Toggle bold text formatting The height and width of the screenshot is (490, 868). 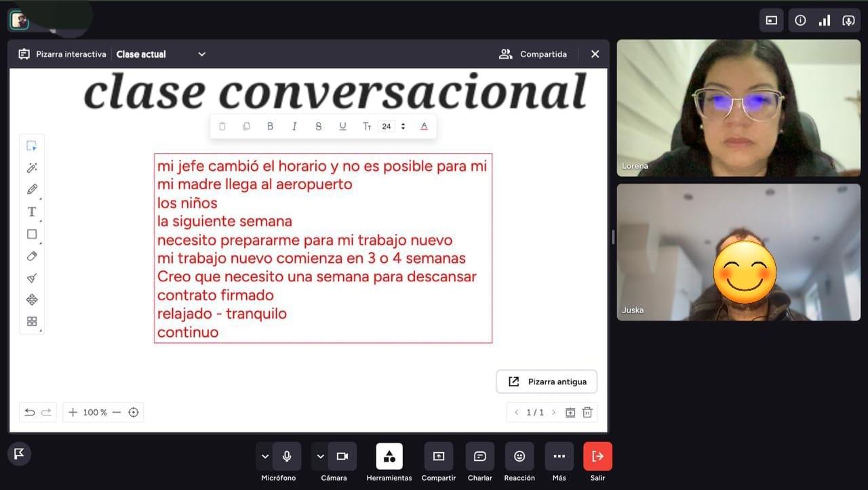[x=270, y=126]
